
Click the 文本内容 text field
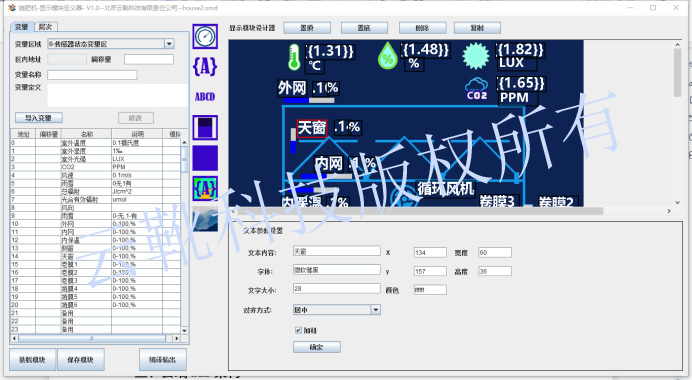tap(337, 251)
